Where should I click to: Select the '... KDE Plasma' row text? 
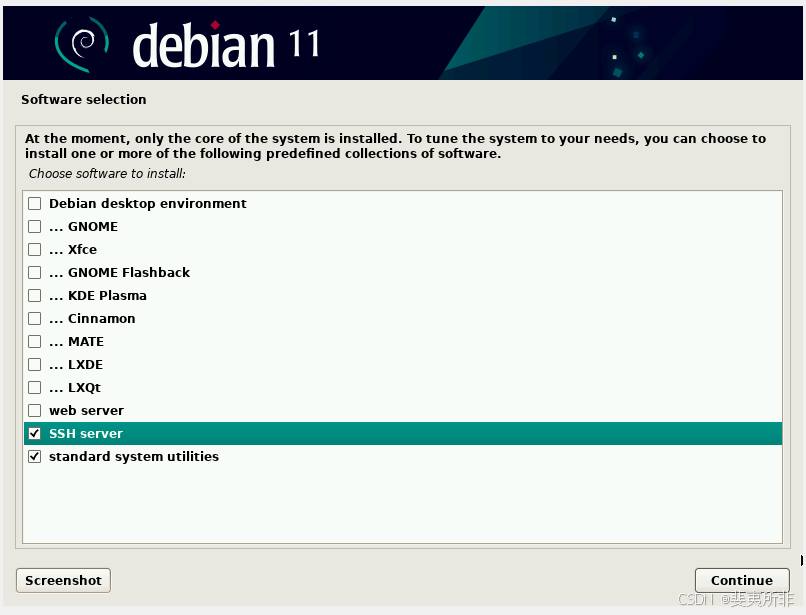98,296
